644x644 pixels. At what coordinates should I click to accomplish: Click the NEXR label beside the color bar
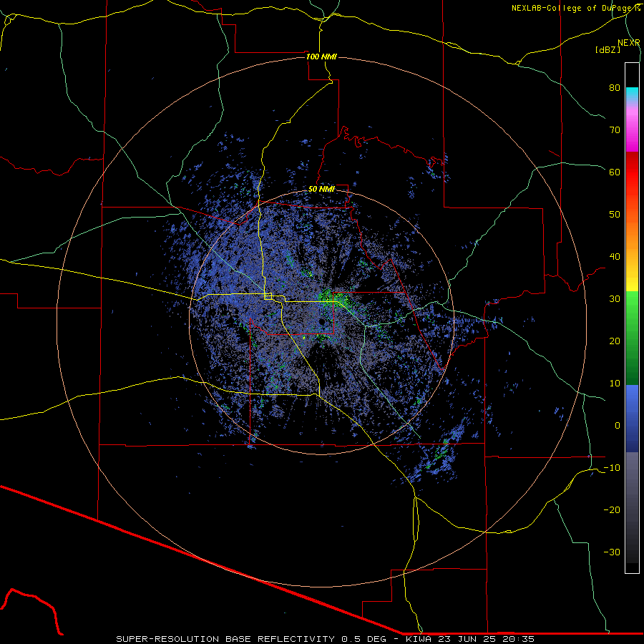pos(629,43)
